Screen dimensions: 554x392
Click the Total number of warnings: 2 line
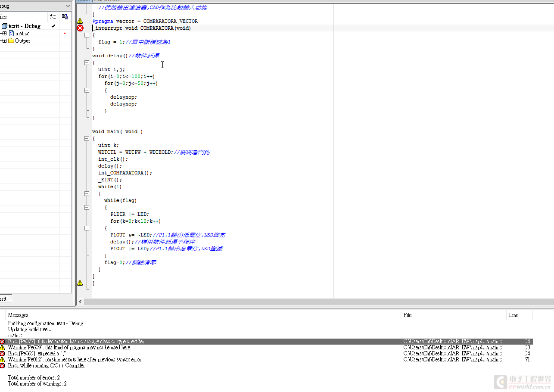(x=37, y=383)
